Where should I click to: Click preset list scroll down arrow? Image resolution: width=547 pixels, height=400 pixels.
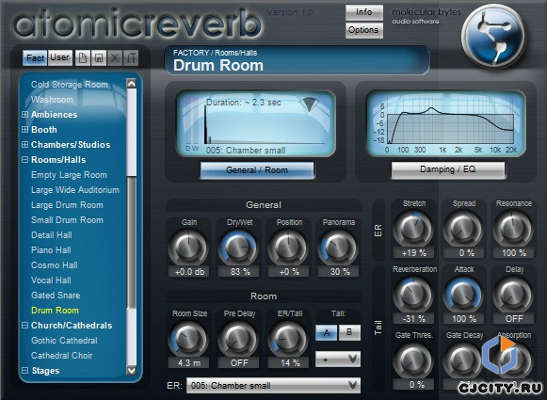[x=132, y=370]
